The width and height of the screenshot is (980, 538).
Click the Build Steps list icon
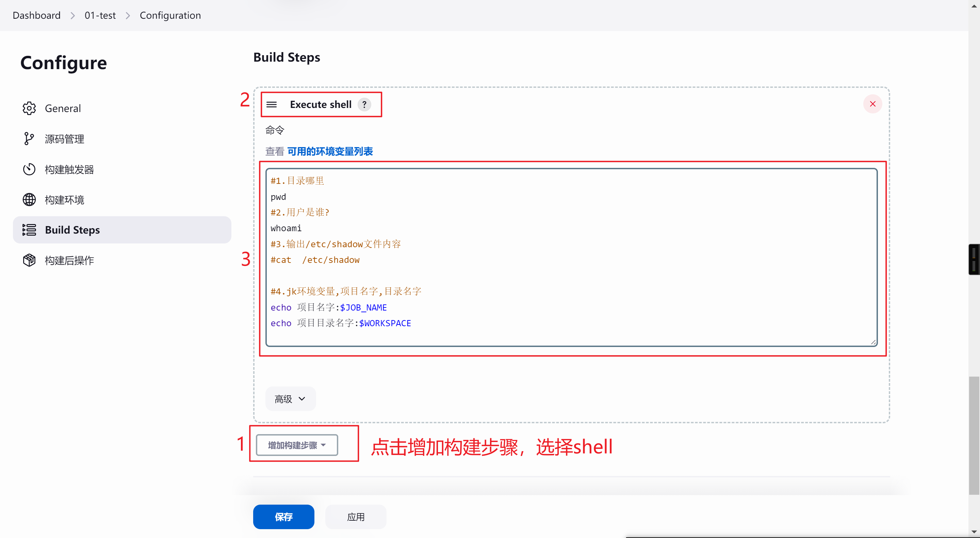pos(29,230)
